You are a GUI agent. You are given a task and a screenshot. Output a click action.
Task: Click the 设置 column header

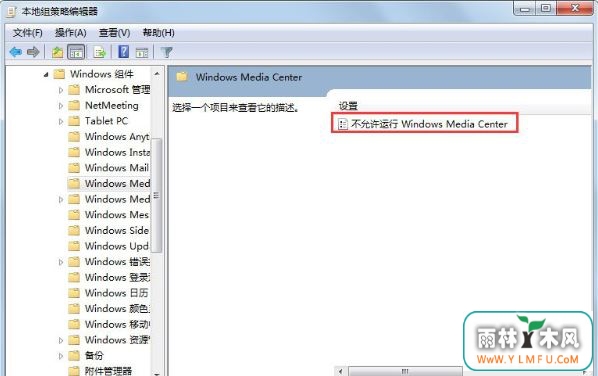pos(348,106)
